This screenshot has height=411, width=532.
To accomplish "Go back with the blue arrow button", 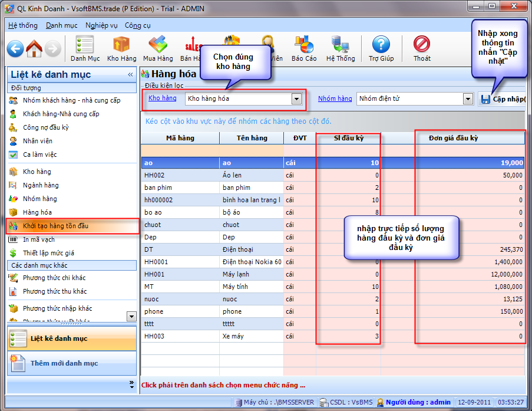I will [x=15, y=48].
